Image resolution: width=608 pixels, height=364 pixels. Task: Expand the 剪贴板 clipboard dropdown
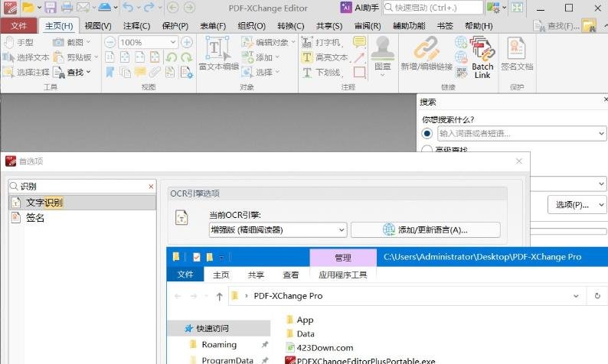pyautogui.click(x=96, y=57)
